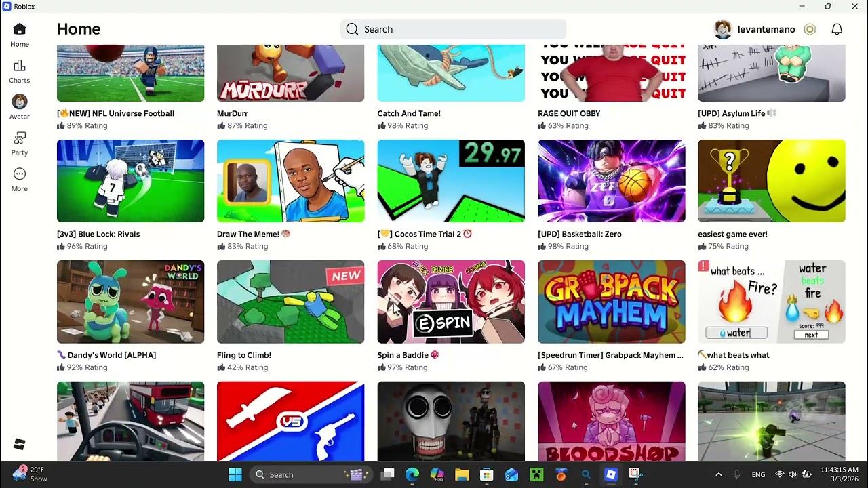Open Grabpack Mayhem thumbnail
This screenshot has width=868, height=488.
coord(611,302)
